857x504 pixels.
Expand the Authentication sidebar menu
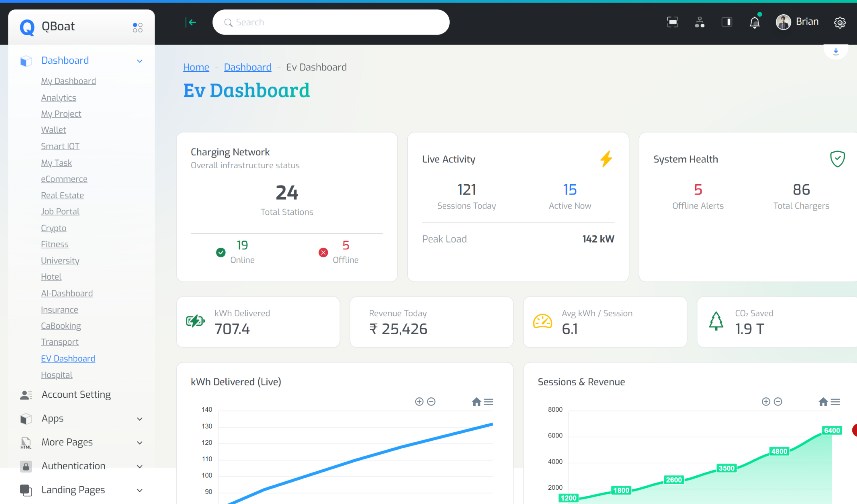(139, 466)
